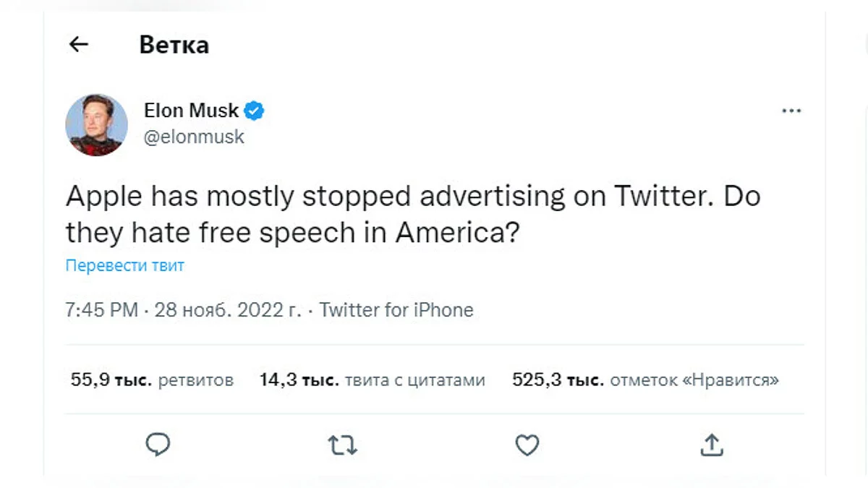Click the reply speech bubble icon
The height and width of the screenshot is (488, 868).
pyautogui.click(x=158, y=445)
